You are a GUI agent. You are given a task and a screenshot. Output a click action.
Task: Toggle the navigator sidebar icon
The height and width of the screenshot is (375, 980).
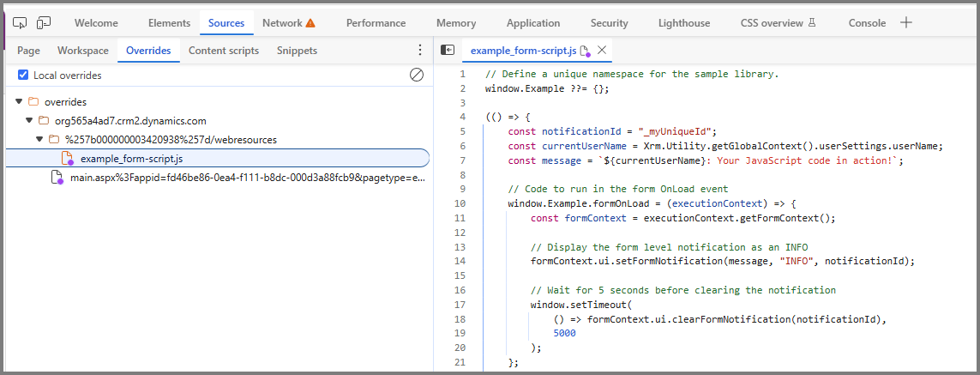tap(448, 50)
